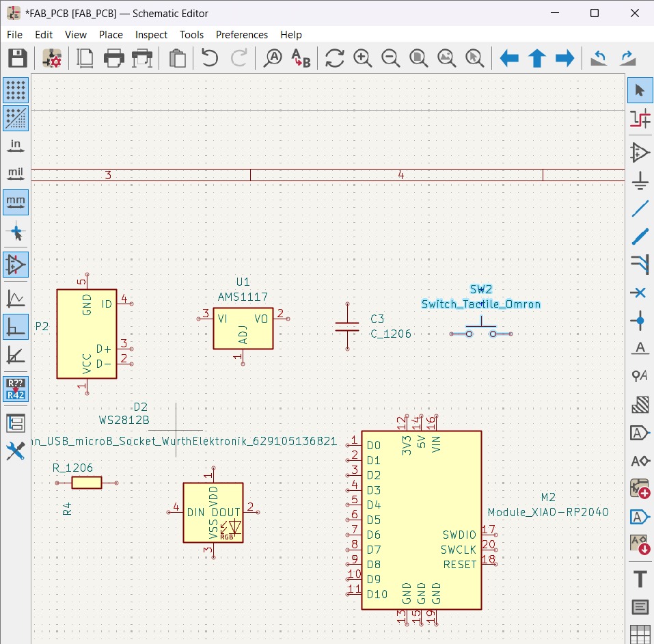Image resolution: width=654 pixels, height=644 pixels.
Task: Rotate selection counterclockwise
Action: [x=599, y=58]
